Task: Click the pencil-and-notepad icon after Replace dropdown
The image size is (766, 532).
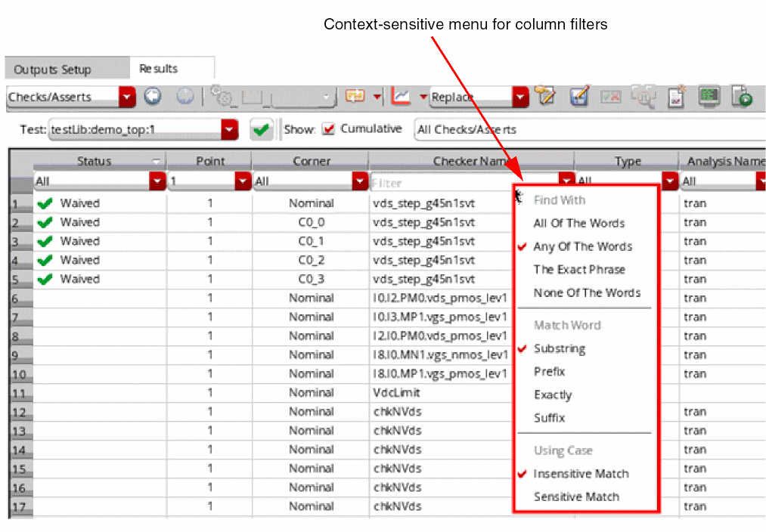Action: [544, 97]
